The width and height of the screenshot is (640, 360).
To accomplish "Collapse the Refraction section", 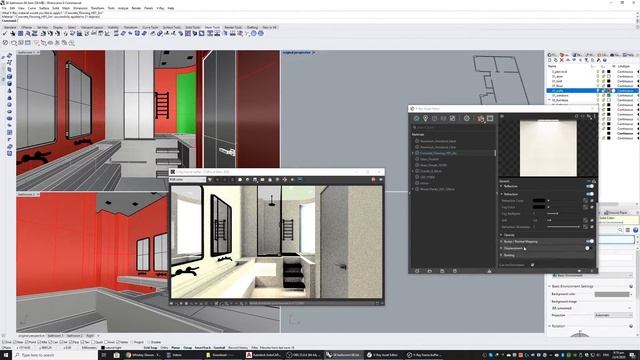I will coord(502,194).
